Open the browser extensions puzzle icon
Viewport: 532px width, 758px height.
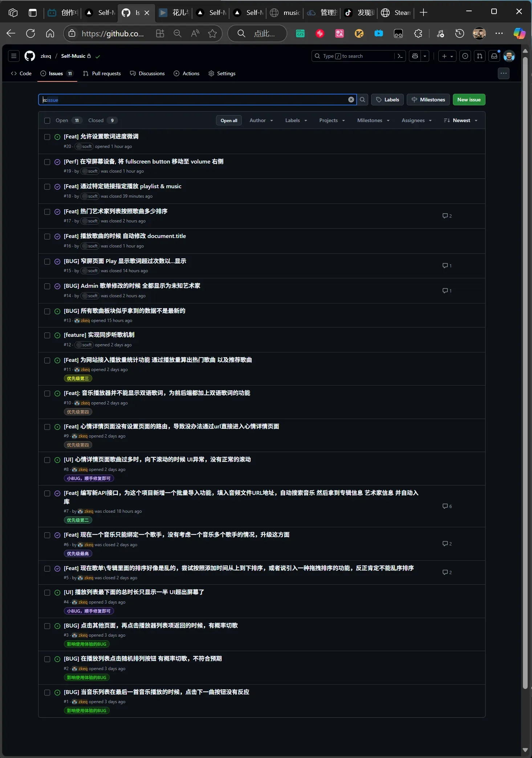(418, 33)
